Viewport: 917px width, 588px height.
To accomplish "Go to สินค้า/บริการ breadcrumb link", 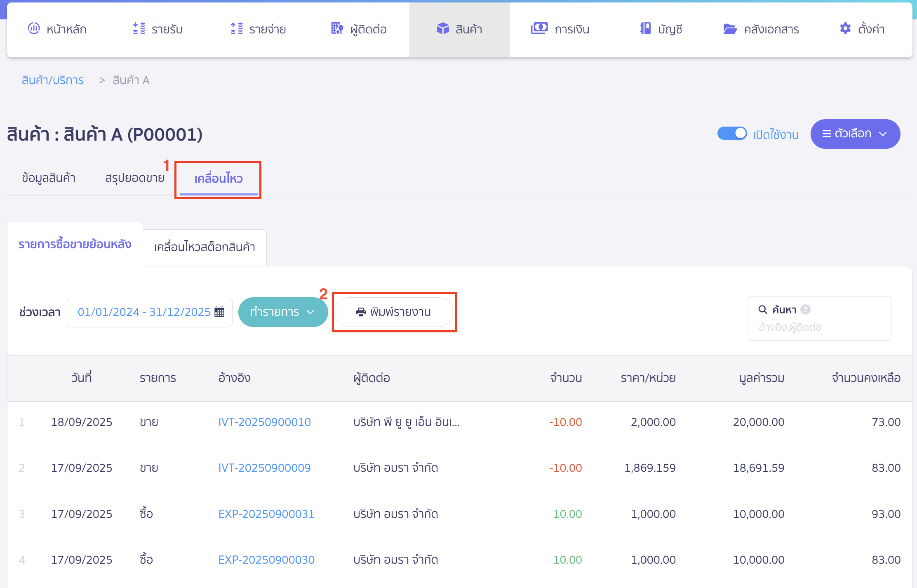I will pyautogui.click(x=53, y=80).
